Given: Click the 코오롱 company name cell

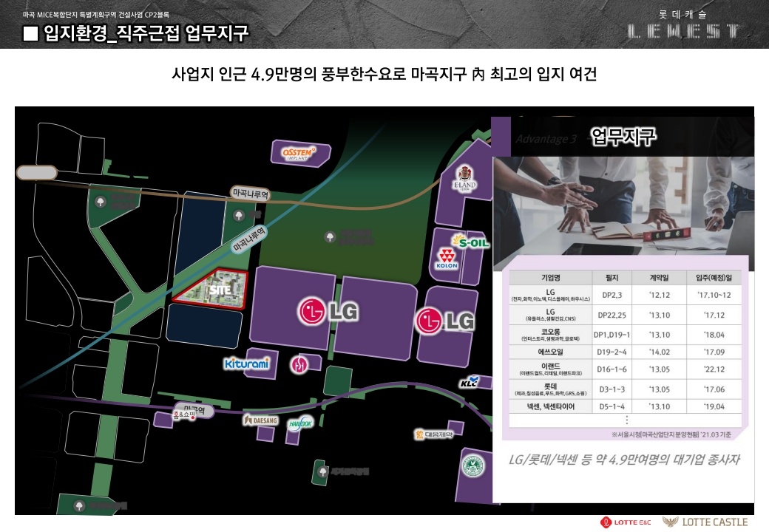Looking at the screenshot, I should (x=550, y=335).
